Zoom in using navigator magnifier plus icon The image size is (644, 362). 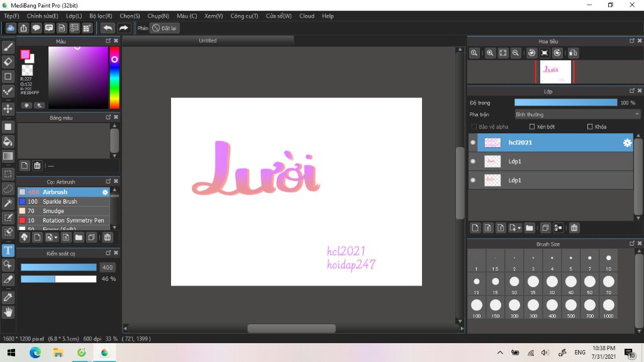click(490, 53)
